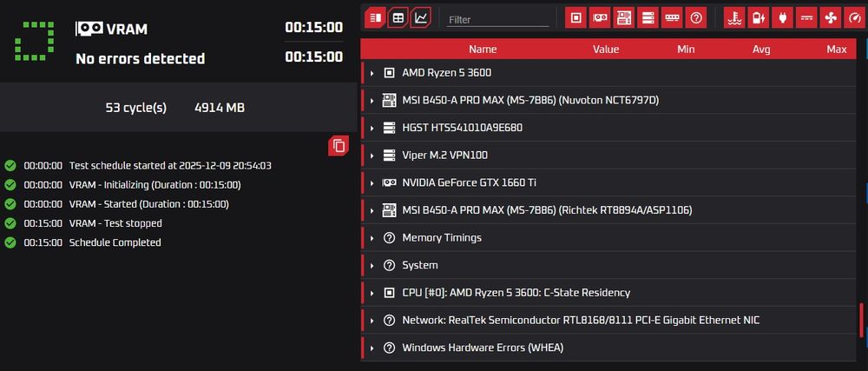The height and width of the screenshot is (371, 868).
Task: Toggle the clock gauge filter icon
Action: pos(854,18)
